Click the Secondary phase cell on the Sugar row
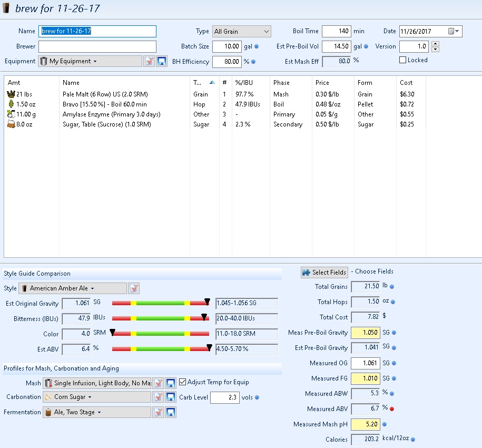This screenshot has width=482, height=448. 288,124
